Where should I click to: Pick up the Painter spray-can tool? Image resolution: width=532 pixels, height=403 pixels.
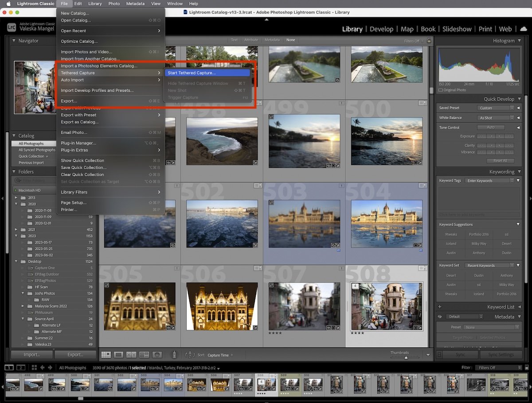coord(174,354)
